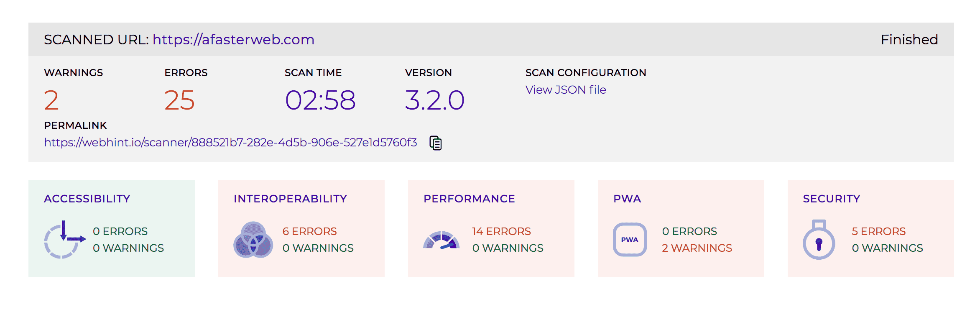Image resolution: width=980 pixels, height=312 pixels.
Task: Click the Performance speedometer gauge icon
Action: coord(441,240)
